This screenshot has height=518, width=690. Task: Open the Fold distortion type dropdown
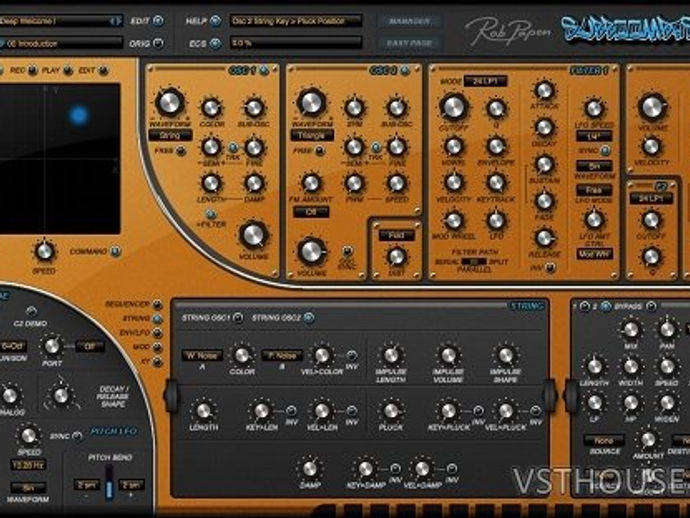[x=396, y=235]
